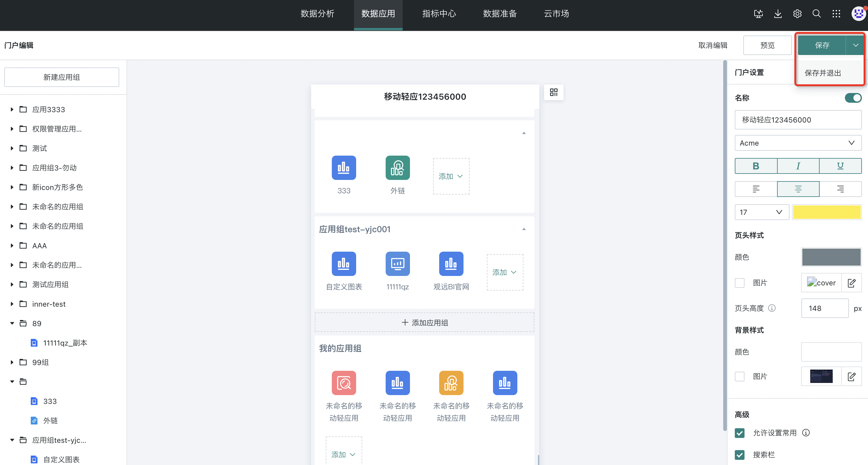Open the 333 app icon in preview
The image size is (868, 465).
(344, 168)
